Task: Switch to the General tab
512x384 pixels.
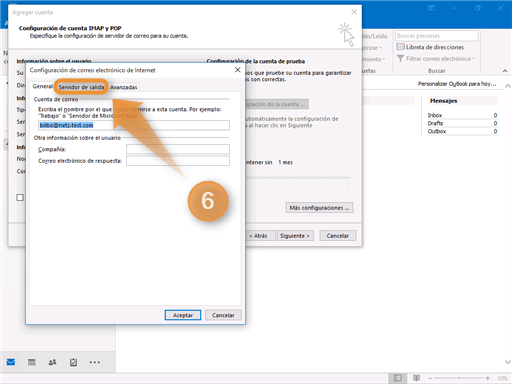Action: [42, 86]
